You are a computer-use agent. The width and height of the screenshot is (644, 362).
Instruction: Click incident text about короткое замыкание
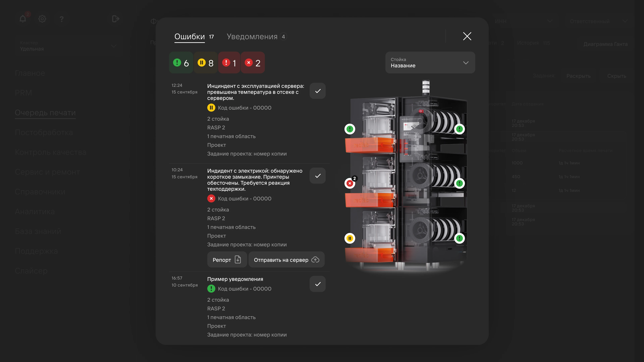[x=255, y=180]
